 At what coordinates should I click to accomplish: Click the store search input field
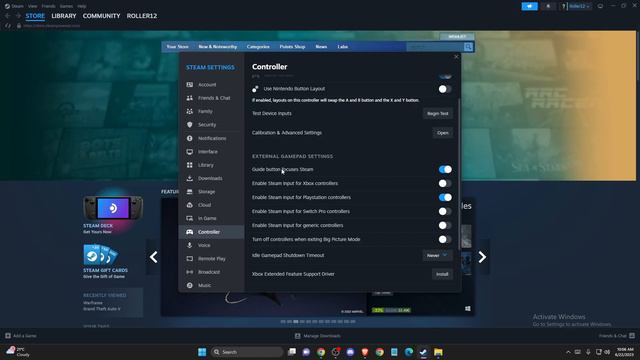(435, 47)
